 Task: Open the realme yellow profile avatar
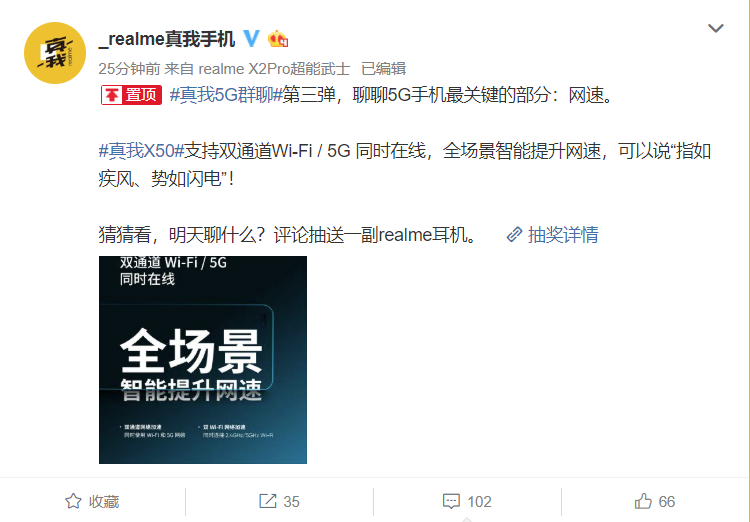coord(55,53)
